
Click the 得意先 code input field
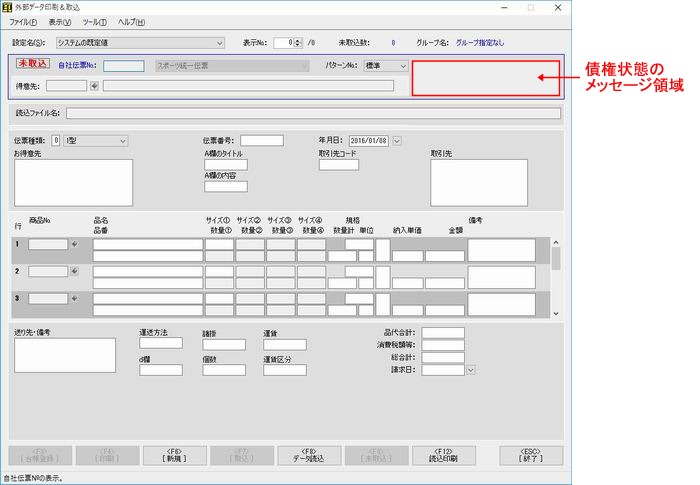pos(66,86)
